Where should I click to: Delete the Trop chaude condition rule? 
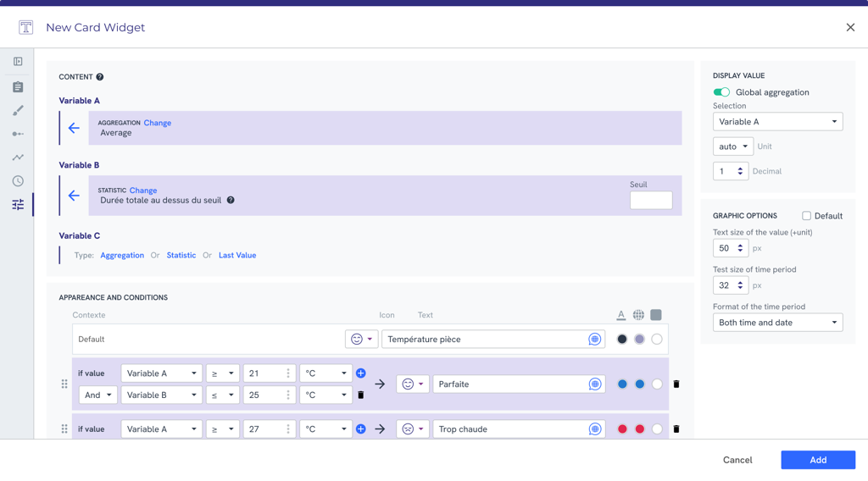pyautogui.click(x=676, y=429)
